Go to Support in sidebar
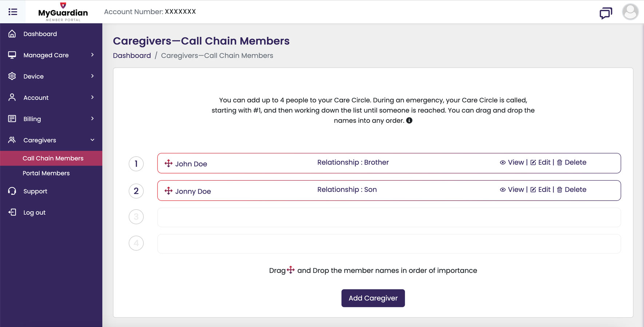This screenshot has width=644, height=327. [x=35, y=191]
